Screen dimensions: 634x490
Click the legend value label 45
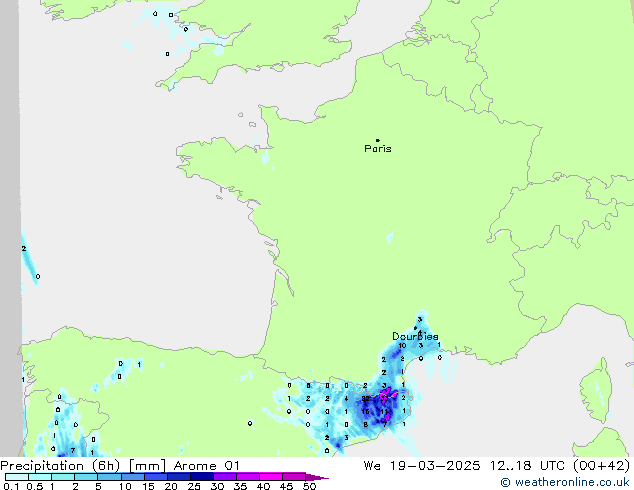point(286,486)
